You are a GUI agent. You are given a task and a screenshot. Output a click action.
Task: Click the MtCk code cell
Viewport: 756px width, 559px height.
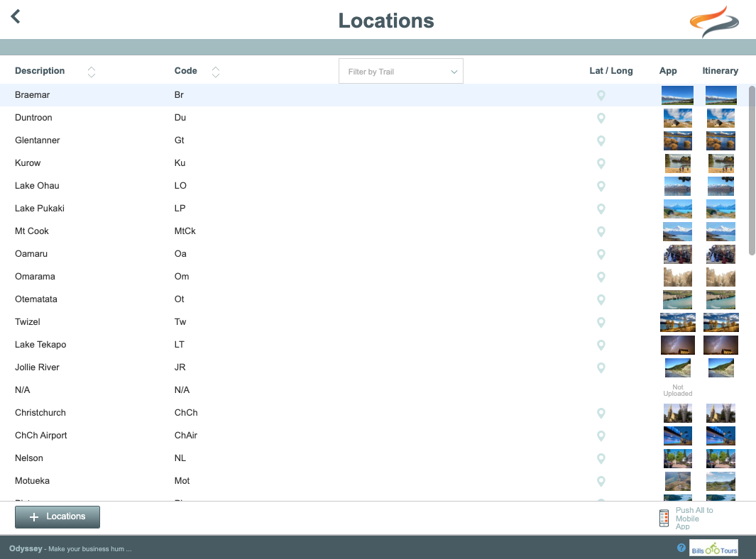click(185, 231)
